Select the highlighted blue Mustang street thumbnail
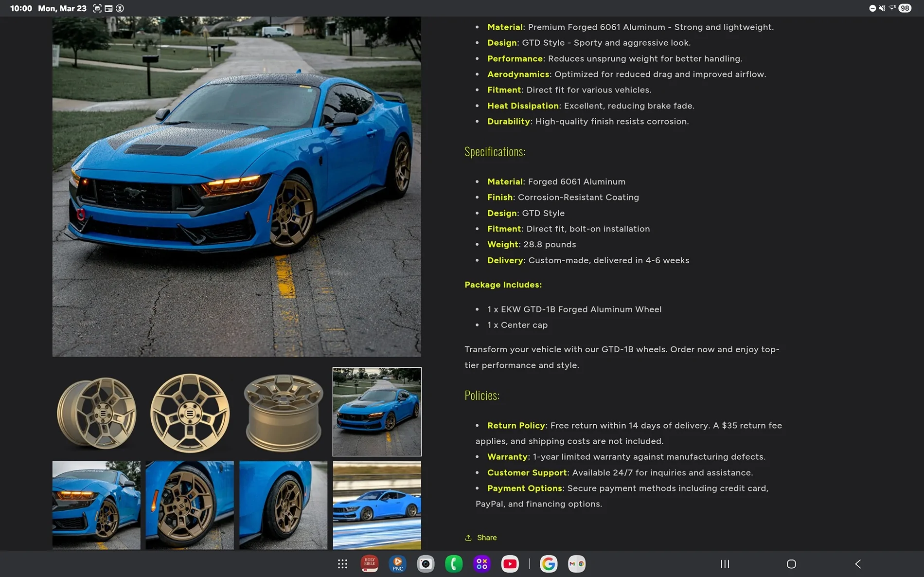924x577 pixels. [377, 412]
